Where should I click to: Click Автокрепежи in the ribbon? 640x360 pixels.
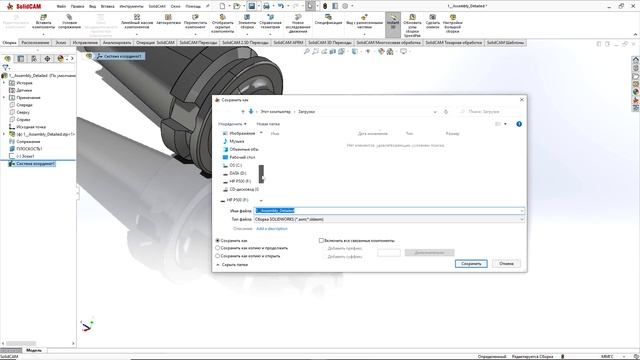168,20
